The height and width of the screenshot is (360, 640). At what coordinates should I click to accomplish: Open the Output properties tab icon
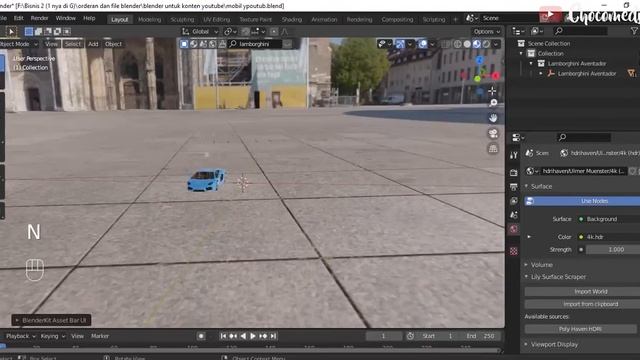tap(514, 187)
